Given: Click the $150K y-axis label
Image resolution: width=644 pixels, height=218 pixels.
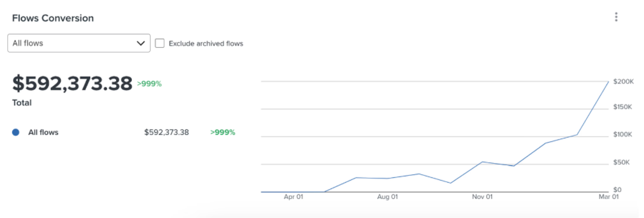Looking at the screenshot, I should tap(622, 107).
